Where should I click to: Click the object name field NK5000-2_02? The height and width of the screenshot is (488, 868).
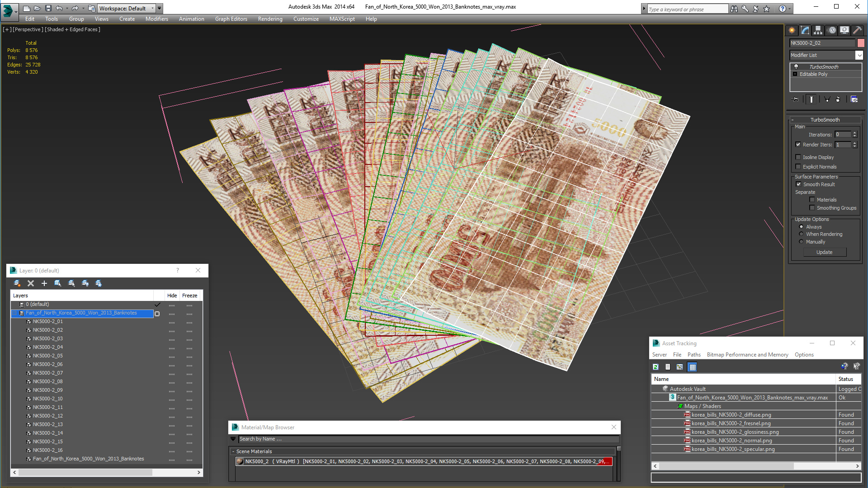point(822,43)
